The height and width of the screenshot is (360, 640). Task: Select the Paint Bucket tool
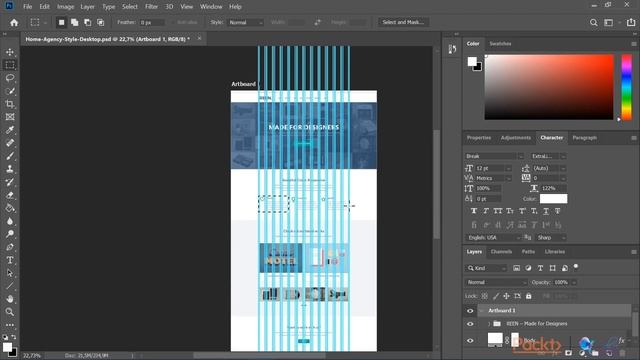tap(10, 208)
